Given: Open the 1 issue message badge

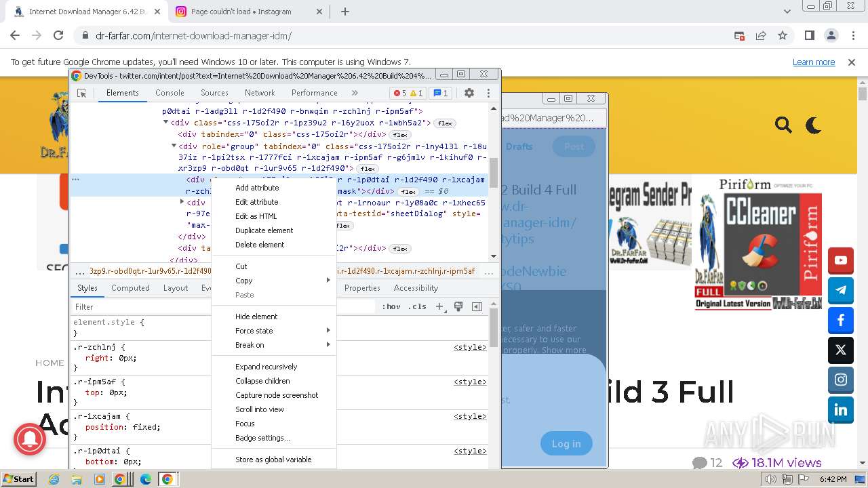Looking at the screenshot, I should pos(441,93).
